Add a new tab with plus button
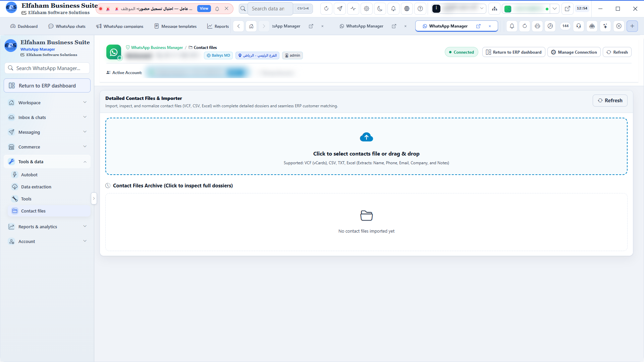 click(x=632, y=26)
